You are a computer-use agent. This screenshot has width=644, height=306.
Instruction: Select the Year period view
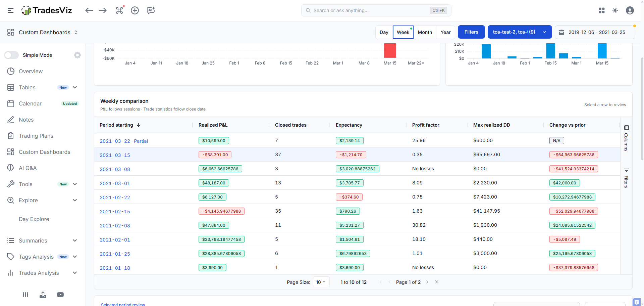click(x=445, y=32)
